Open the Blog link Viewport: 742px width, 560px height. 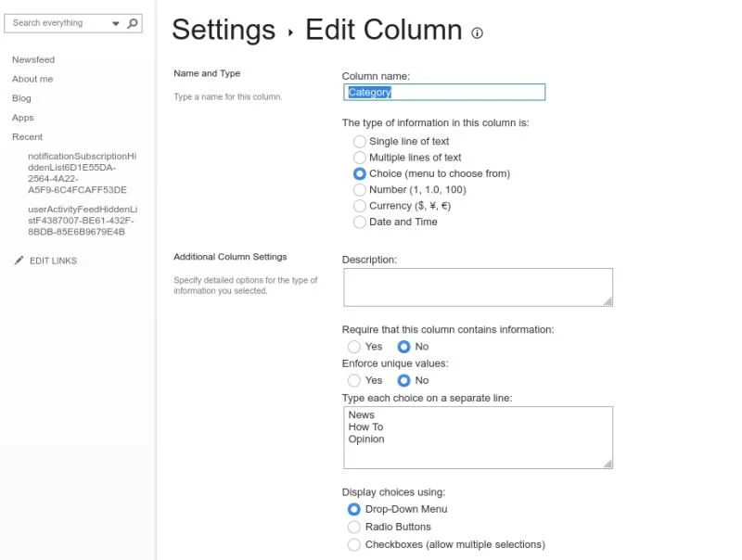[21, 98]
